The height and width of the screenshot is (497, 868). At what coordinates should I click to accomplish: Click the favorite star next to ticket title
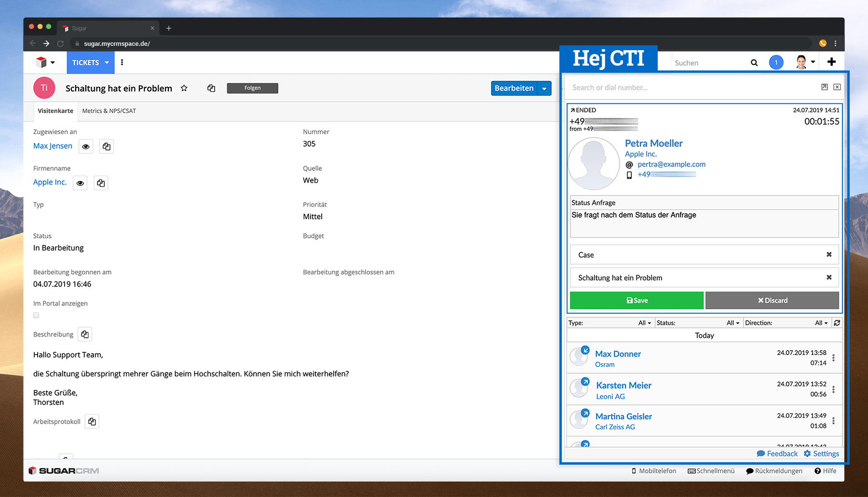click(x=184, y=88)
